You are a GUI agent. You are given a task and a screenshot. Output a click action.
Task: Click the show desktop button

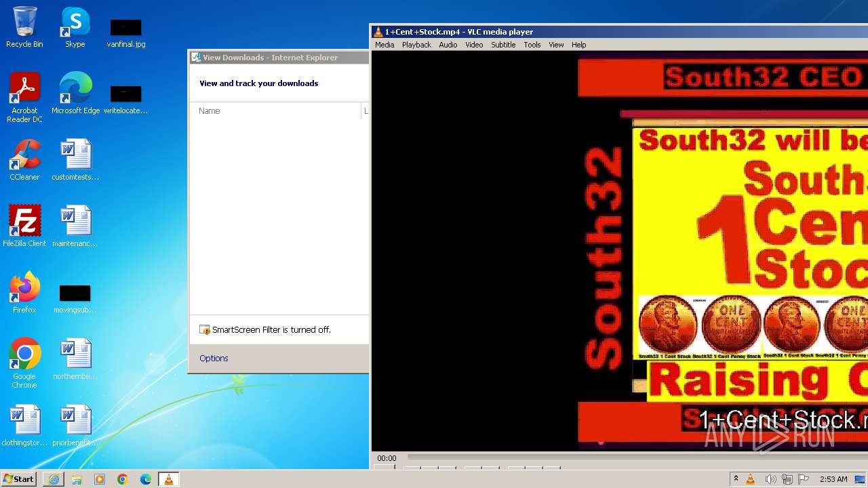861,479
